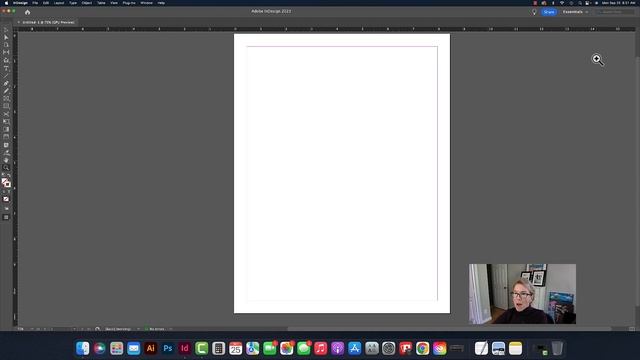640x360 pixels.
Task: Click the blue Share button
Action: (549, 12)
